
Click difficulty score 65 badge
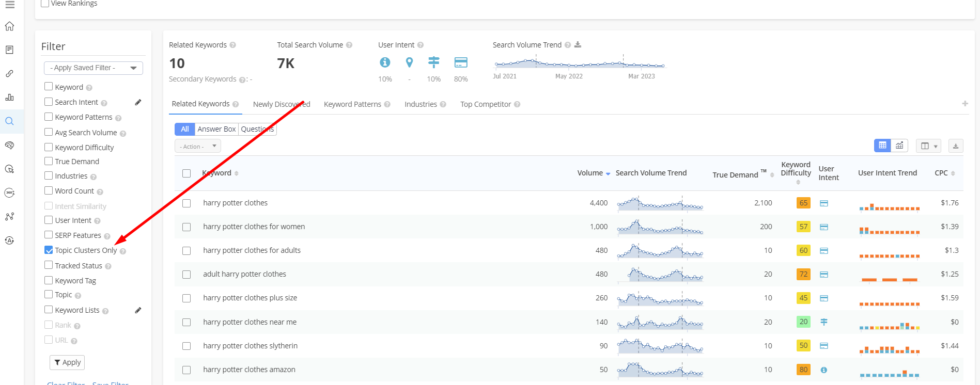pos(803,203)
